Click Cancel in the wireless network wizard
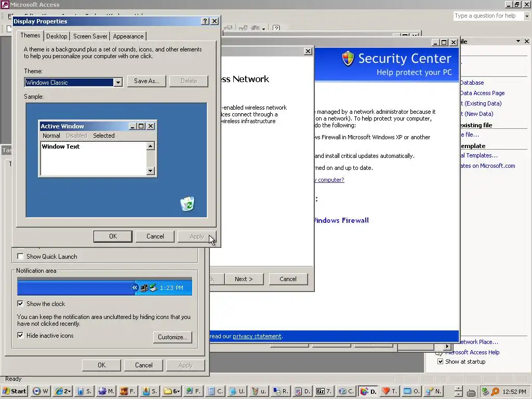The image size is (532, 399). 288,279
